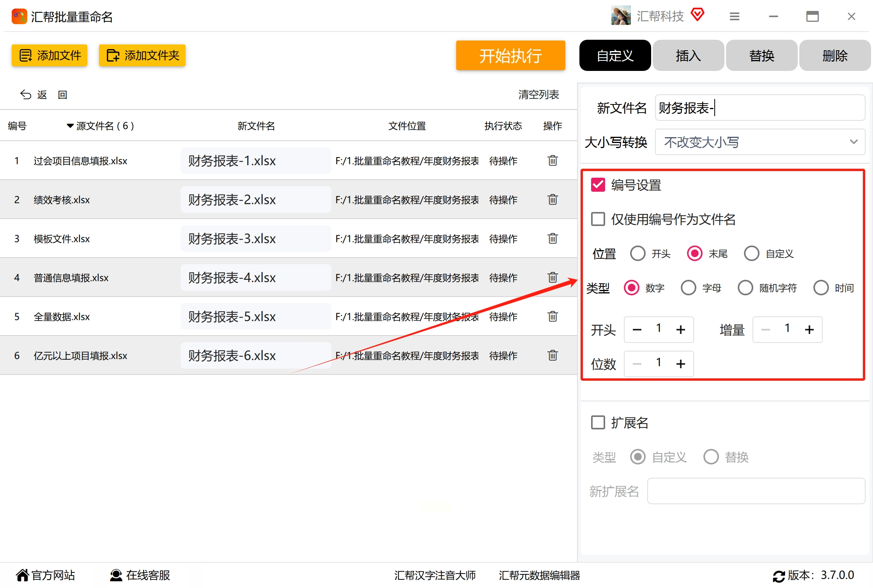The image size is (873, 588).
Task: Sort by 源文件名 column arrow
Action: pos(70,126)
